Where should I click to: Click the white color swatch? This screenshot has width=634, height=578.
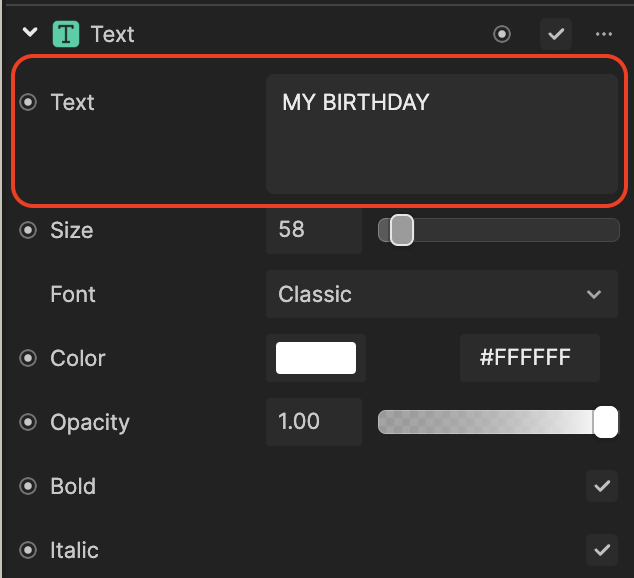point(316,358)
